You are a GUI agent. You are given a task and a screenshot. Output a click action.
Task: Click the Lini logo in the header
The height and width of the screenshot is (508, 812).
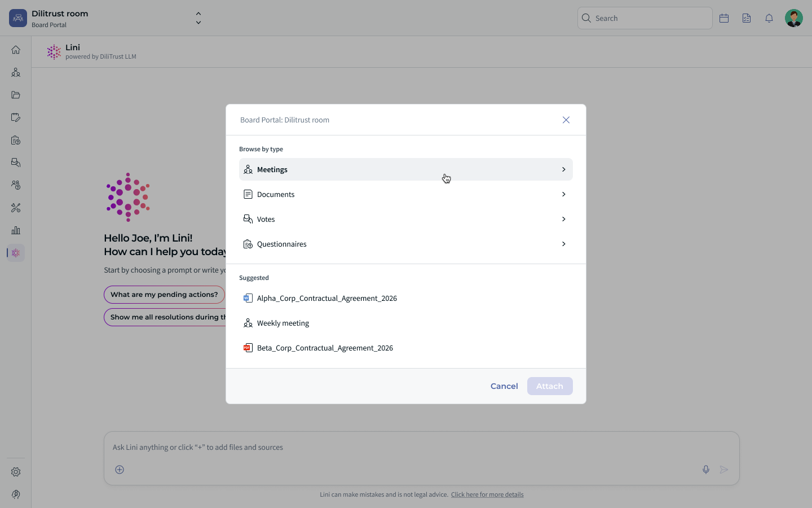coord(54,52)
